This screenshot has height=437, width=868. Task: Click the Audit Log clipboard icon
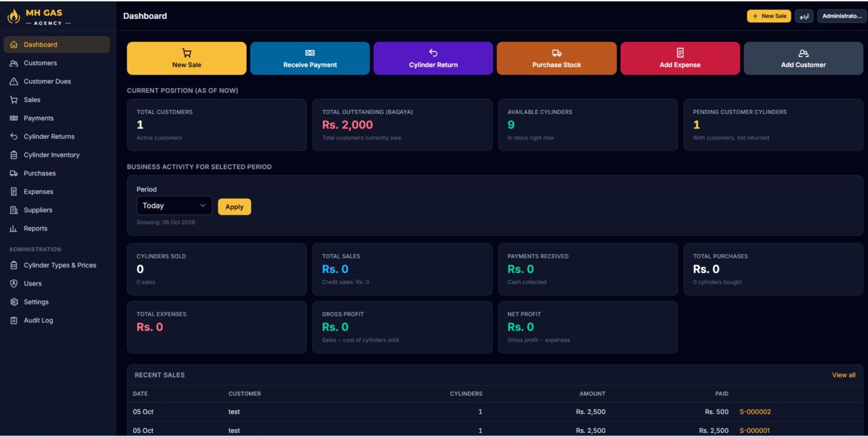coord(14,320)
